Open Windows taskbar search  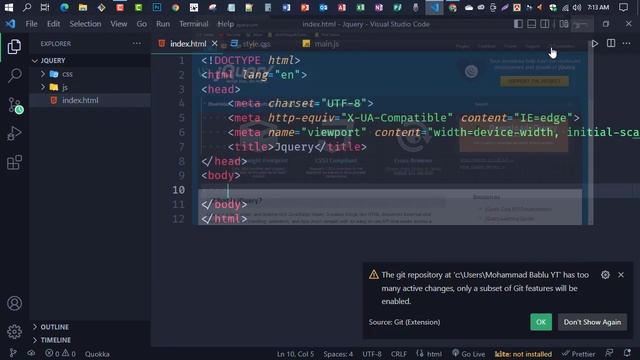point(27,7)
